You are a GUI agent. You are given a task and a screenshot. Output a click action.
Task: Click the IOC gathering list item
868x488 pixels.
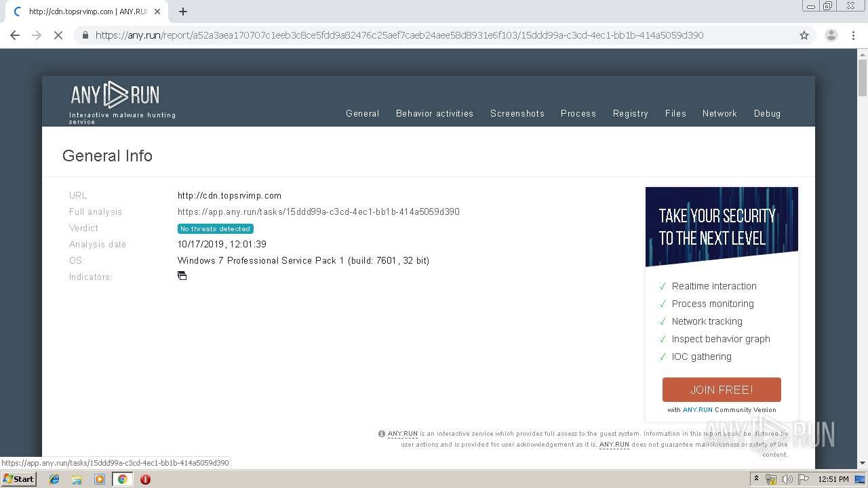pos(701,357)
